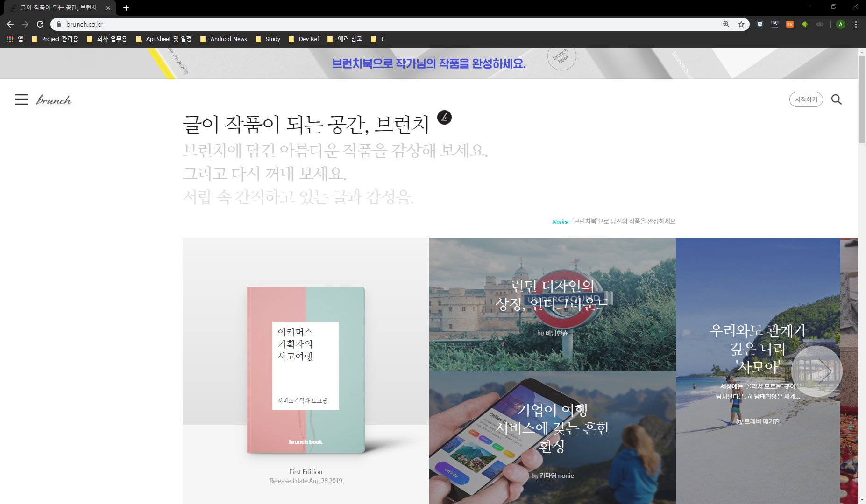Screen dimensions: 866x504
Task: Click the 시작하기 button
Action: (806, 99)
